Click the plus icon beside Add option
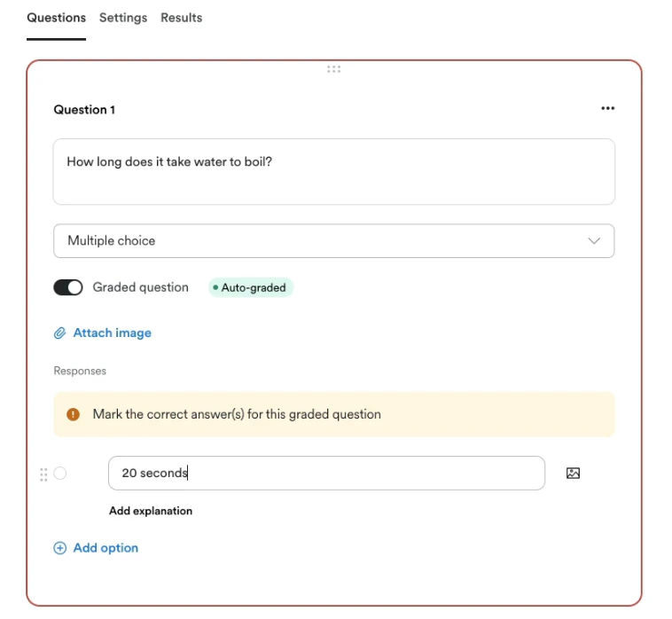672x619 pixels. point(60,547)
